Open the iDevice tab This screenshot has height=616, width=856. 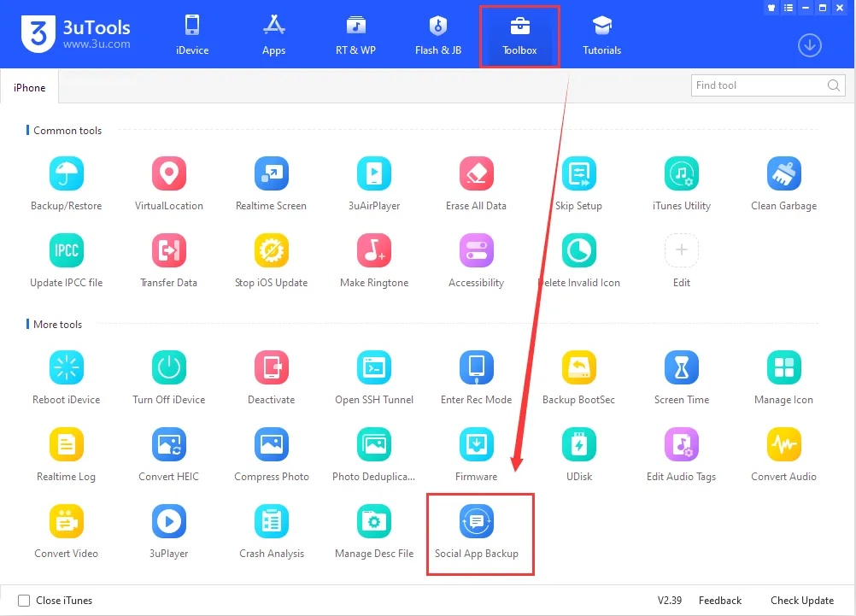192,36
